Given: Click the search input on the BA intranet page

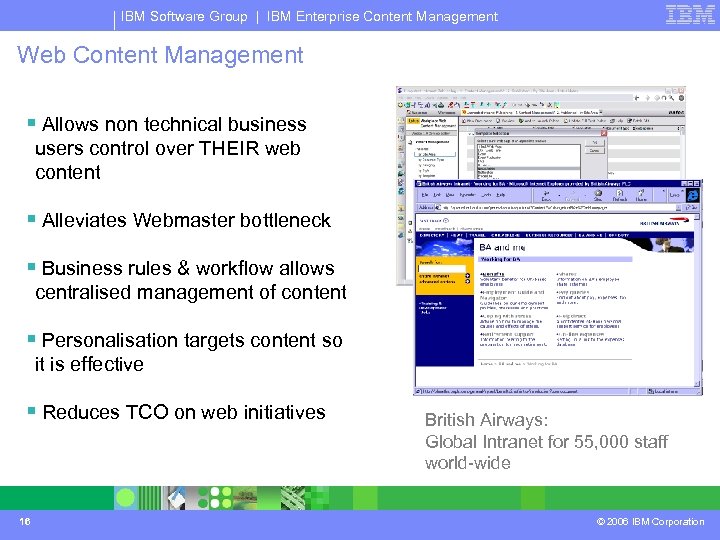Looking at the screenshot, I should coord(442,269).
